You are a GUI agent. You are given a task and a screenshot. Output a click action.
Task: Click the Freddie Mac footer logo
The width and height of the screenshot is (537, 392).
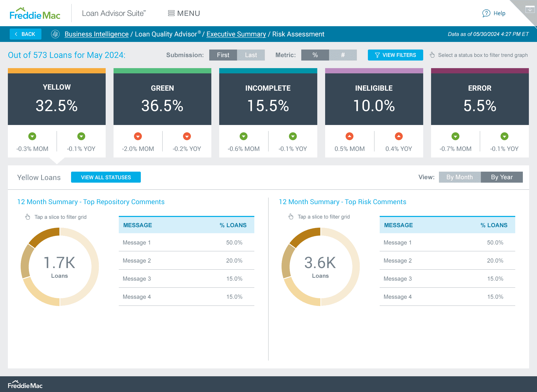25,385
